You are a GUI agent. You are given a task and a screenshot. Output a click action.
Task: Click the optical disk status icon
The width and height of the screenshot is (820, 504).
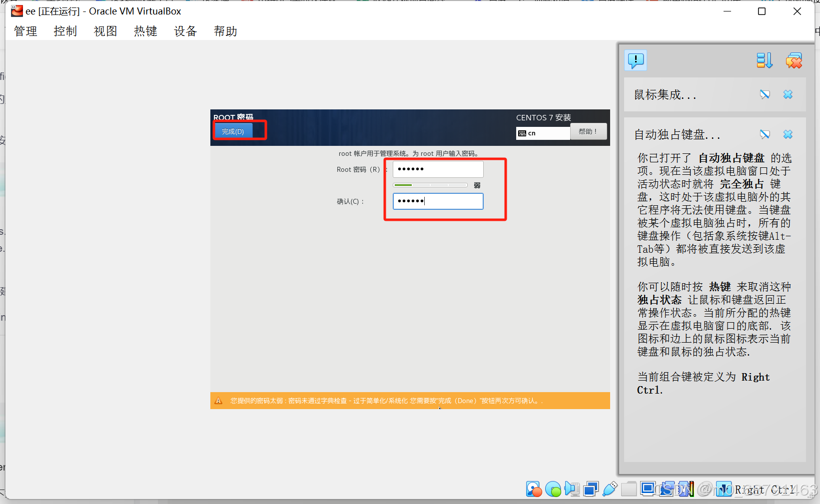553,489
